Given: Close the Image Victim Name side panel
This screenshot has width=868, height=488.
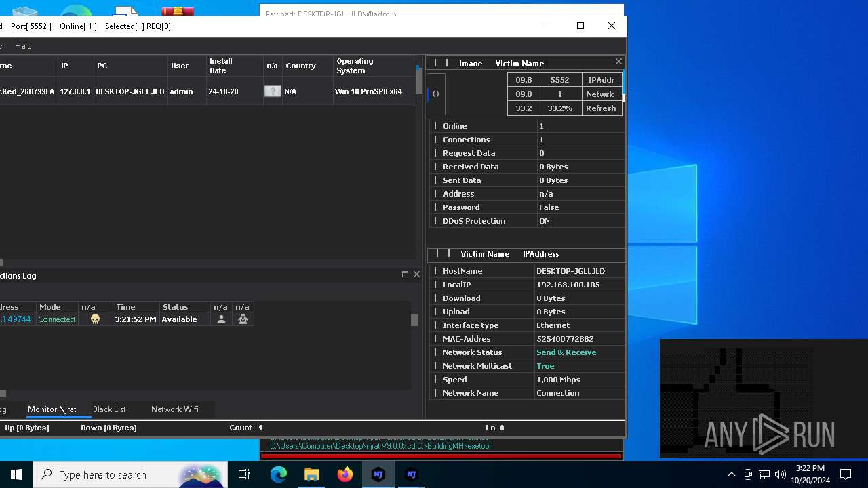Looking at the screenshot, I should pos(618,62).
